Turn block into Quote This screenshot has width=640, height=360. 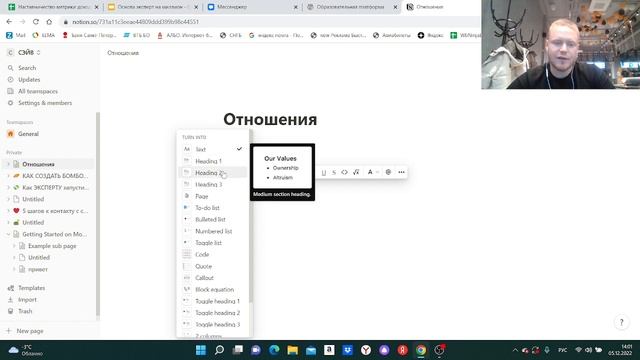pos(213,266)
